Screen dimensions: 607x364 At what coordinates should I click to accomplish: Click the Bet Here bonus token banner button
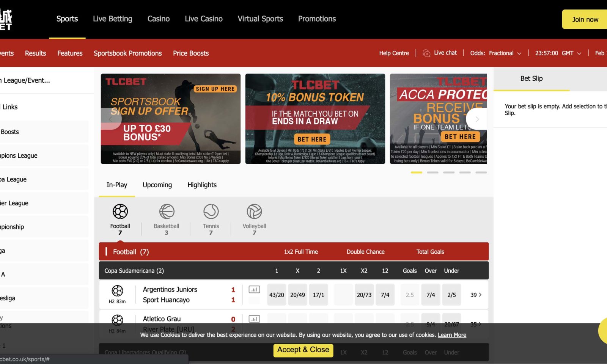point(312,139)
